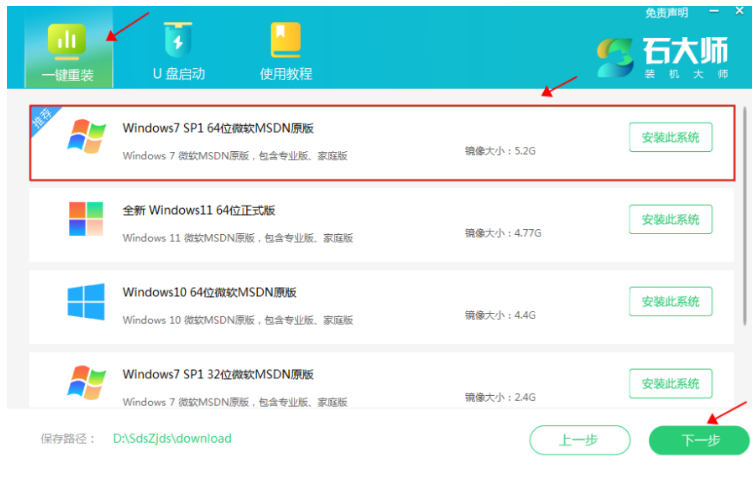Click the 镜像大小：4.4G text
Image resolution: width=754 pixels, height=488 pixels.
pos(500,315)
